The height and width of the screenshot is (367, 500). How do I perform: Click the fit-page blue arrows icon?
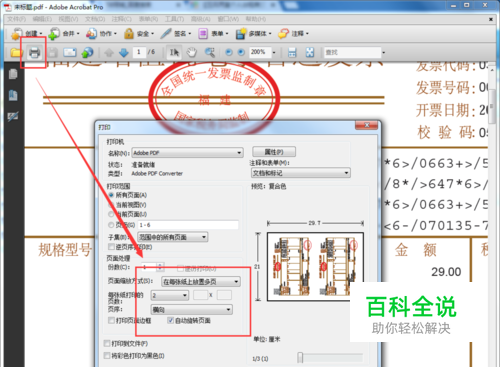(x=310, y=52)
